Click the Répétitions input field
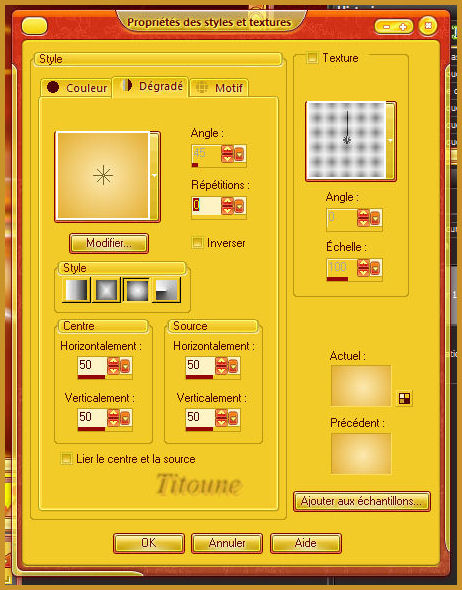 tap(206, 206)
